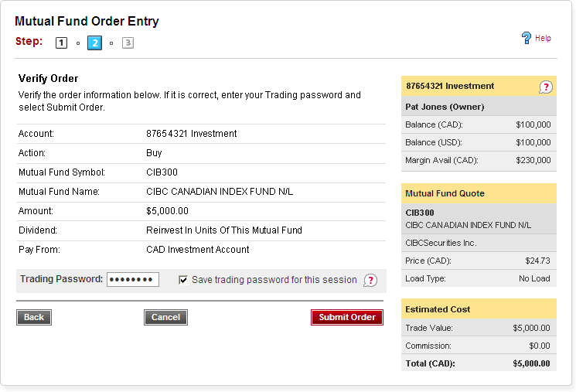Select the Total (CAD) cost row
This screenshot has height=392, width=576.
[x=479, y=363]
